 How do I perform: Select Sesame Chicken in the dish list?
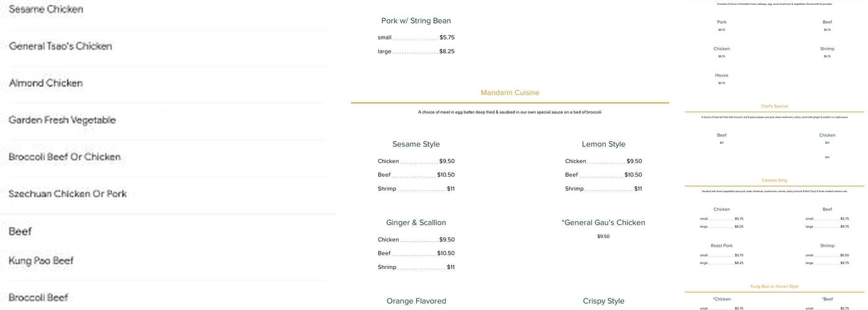pos(46,9)
